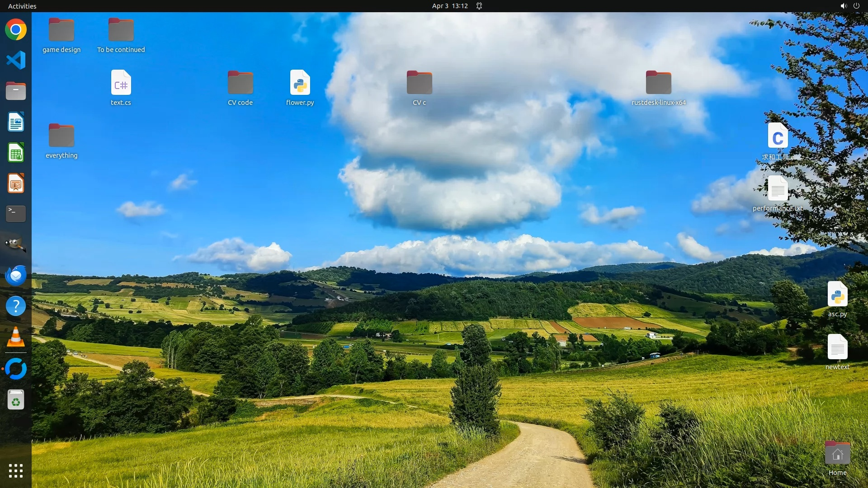Show Applications grid button
The image size is (868, 488).
click(x=16, y=470)
